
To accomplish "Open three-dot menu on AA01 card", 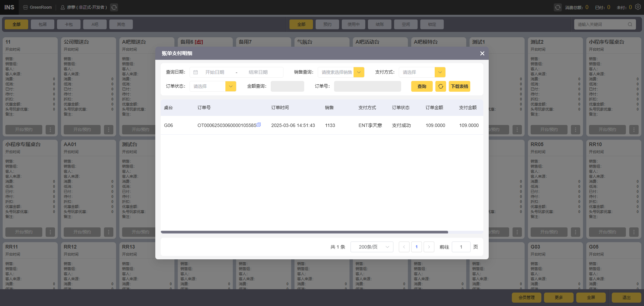I will point(109,232).
